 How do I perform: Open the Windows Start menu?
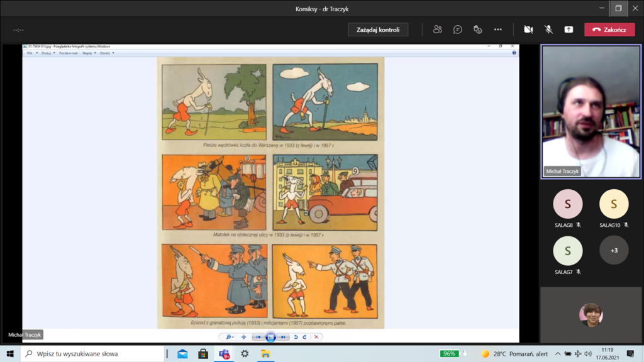(10, 353)
